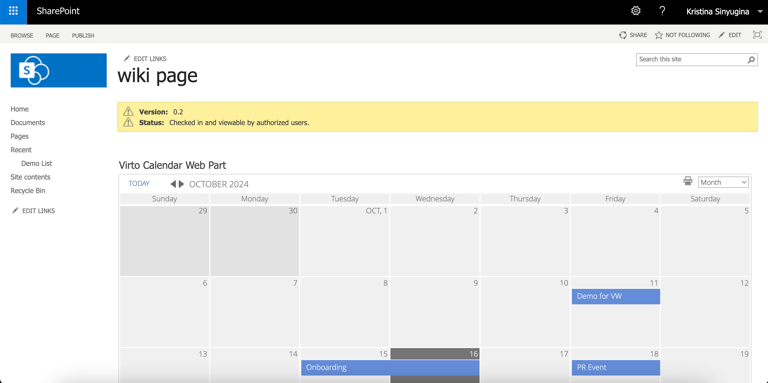Open Demo List under Recent

(37, 164)
